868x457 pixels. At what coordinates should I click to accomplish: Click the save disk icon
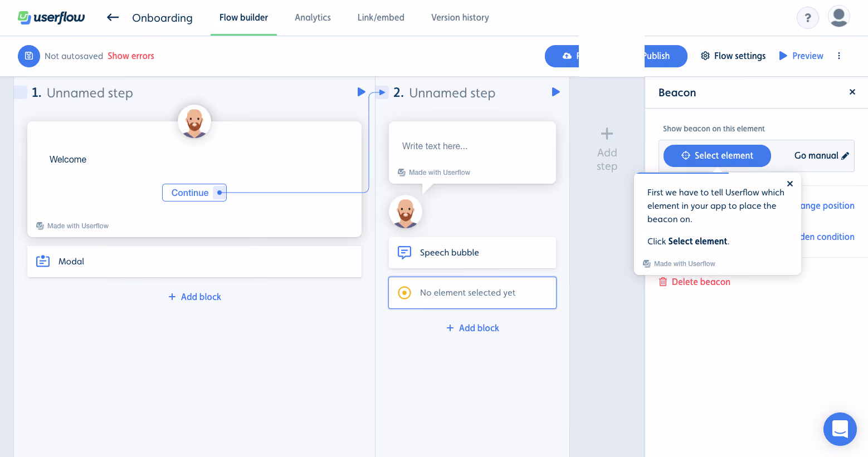29,56
